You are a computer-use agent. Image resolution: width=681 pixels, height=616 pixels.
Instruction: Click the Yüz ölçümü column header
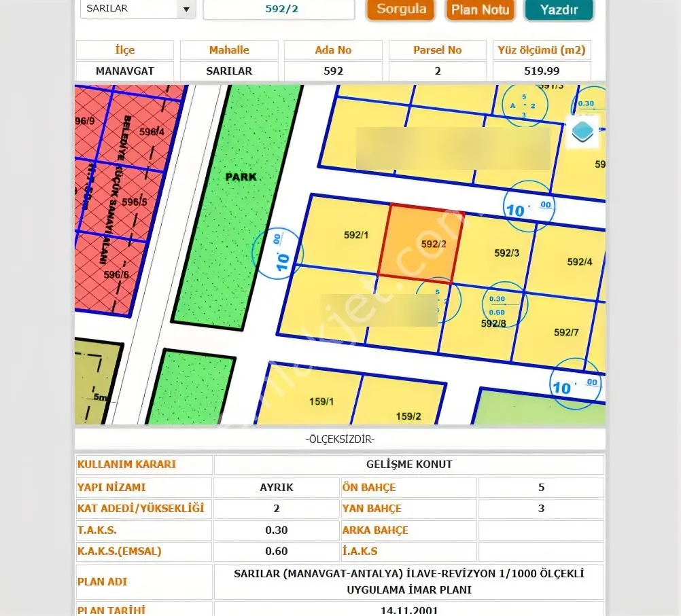(542, 50)
